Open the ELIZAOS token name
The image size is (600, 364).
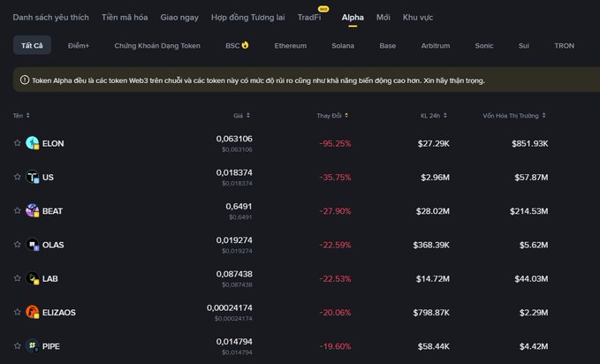[59, 313]
